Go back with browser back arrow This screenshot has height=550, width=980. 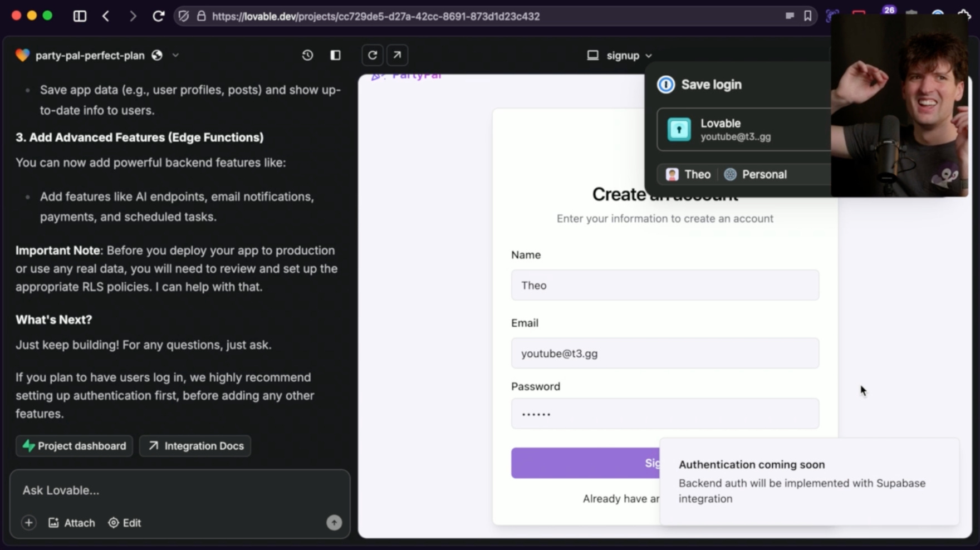pos(106,16)
